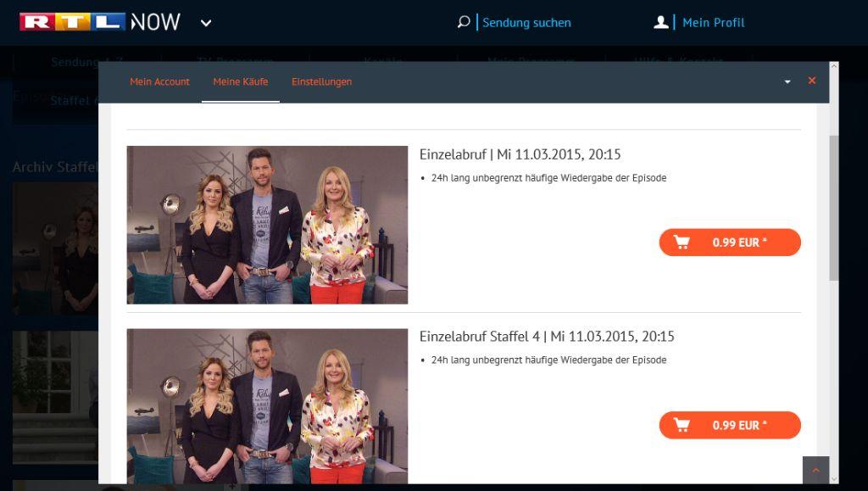Click the dialog scrollbar down arrow
The image size is (868, 491).
click(x=834, y=479)
